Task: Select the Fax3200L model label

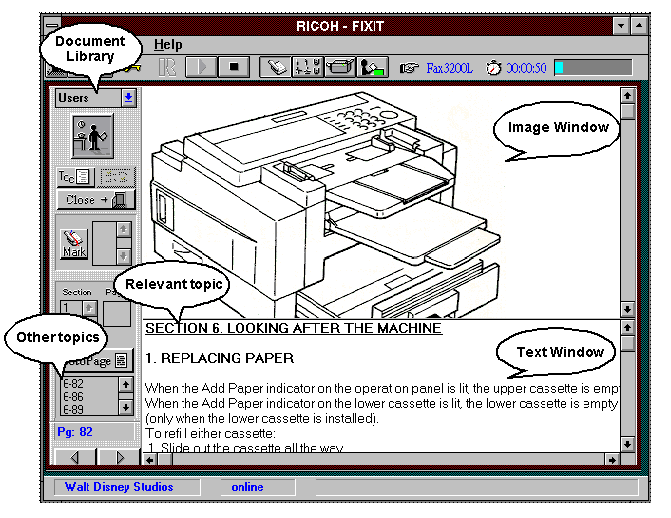Action: [449, 68]
